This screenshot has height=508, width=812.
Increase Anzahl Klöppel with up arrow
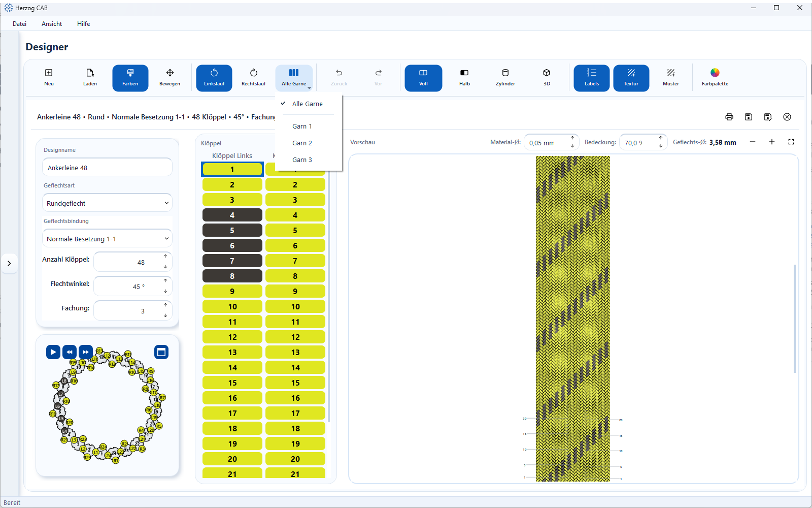tap(165, 257)
